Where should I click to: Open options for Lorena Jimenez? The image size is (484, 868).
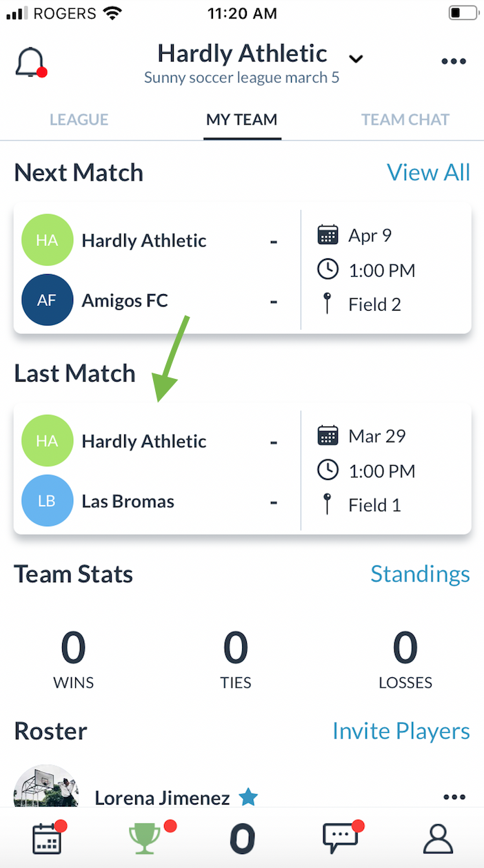click(x=454, y=797)
